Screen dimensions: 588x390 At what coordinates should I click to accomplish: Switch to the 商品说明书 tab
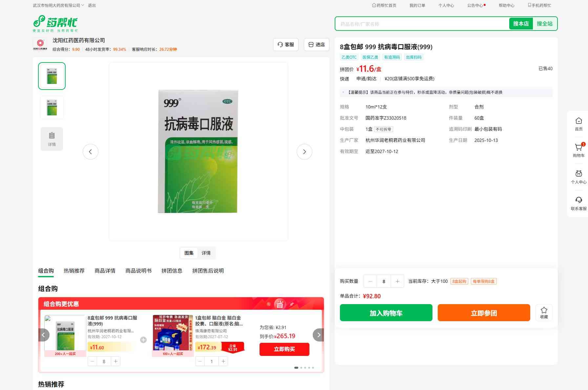[x=138, y=271]
